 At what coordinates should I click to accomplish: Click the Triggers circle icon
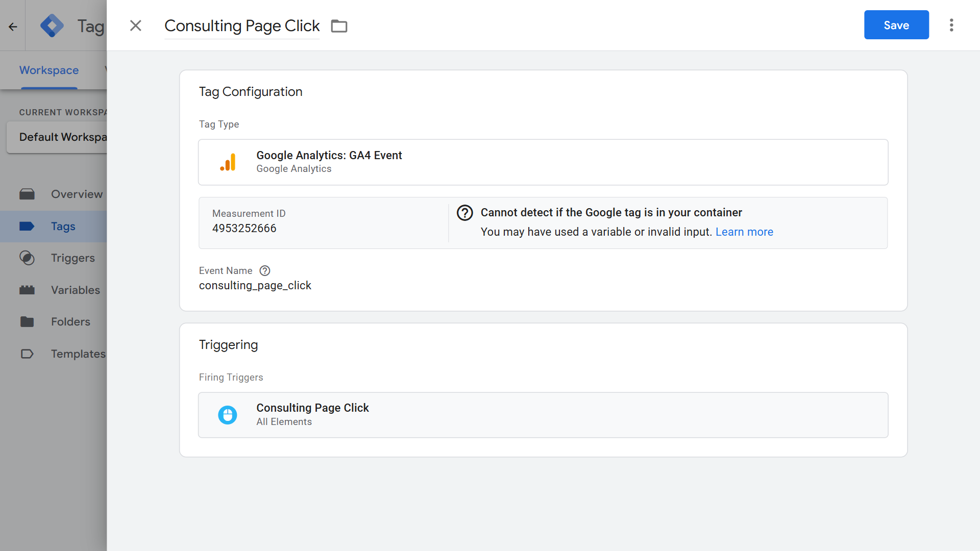tap(27, 258)
